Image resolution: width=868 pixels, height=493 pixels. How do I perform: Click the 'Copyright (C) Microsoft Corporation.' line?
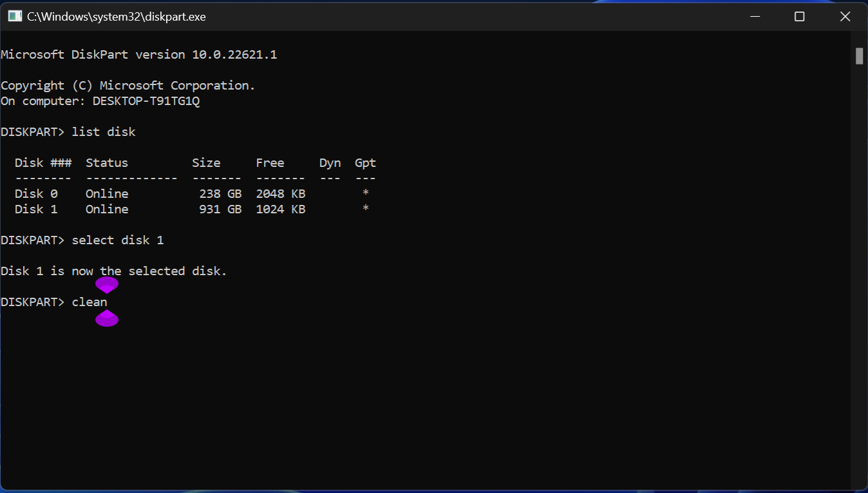[128, 86]
